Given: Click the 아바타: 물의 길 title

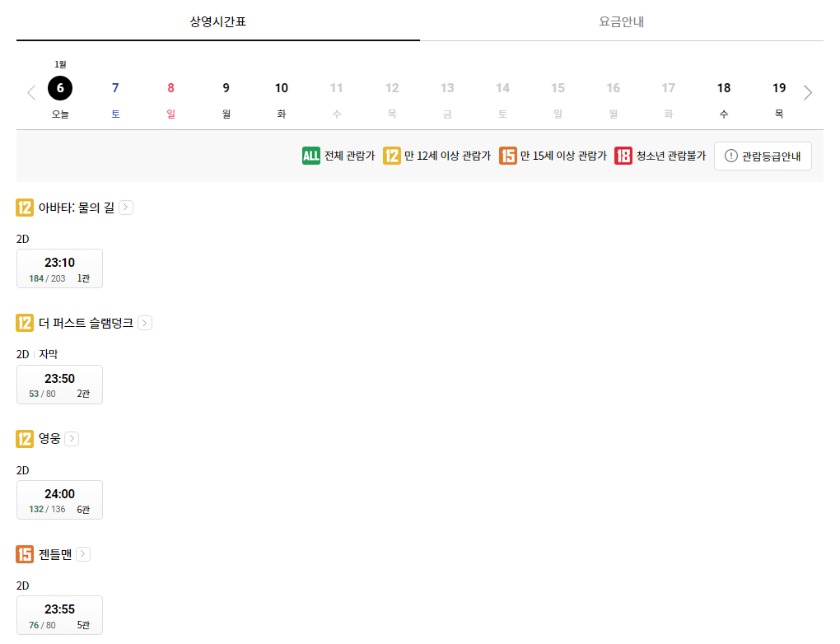Looking at the screenshot, I should point(77,208).
